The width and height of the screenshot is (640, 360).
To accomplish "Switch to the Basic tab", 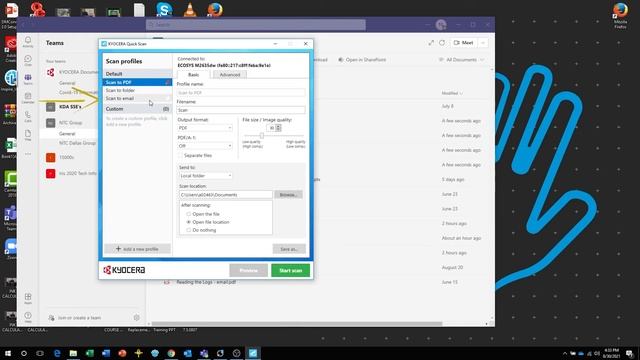I will (x=193, y=75).
